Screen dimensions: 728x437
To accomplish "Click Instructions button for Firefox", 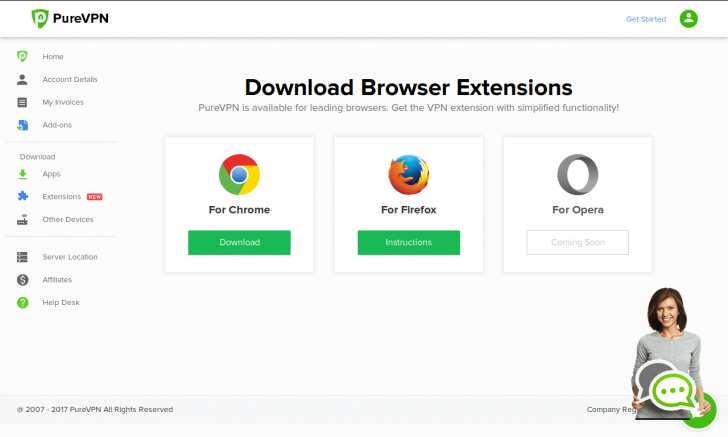I will pos(409,242).
